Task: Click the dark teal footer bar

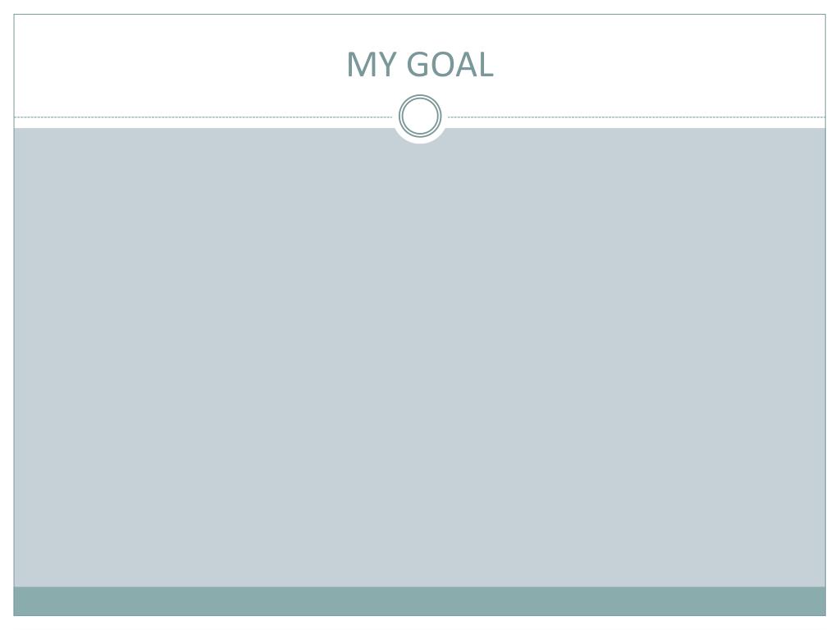Action: point(420,601)
